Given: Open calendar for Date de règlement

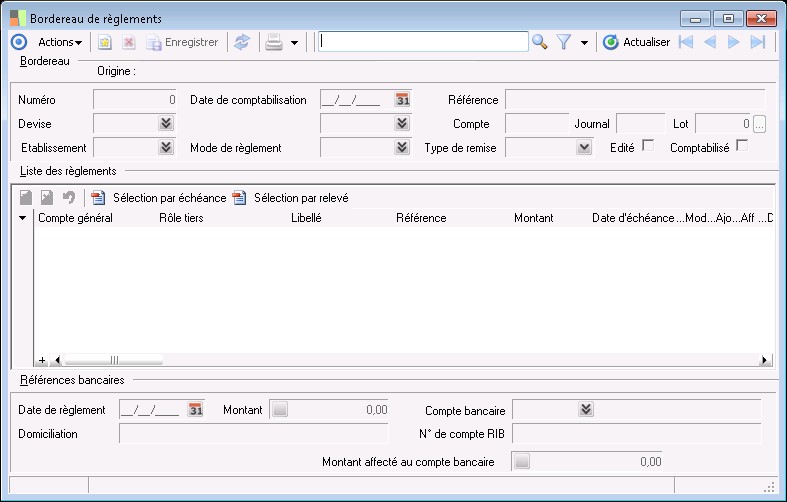Looking at the screenshot, I should click(x=196, y=410).
